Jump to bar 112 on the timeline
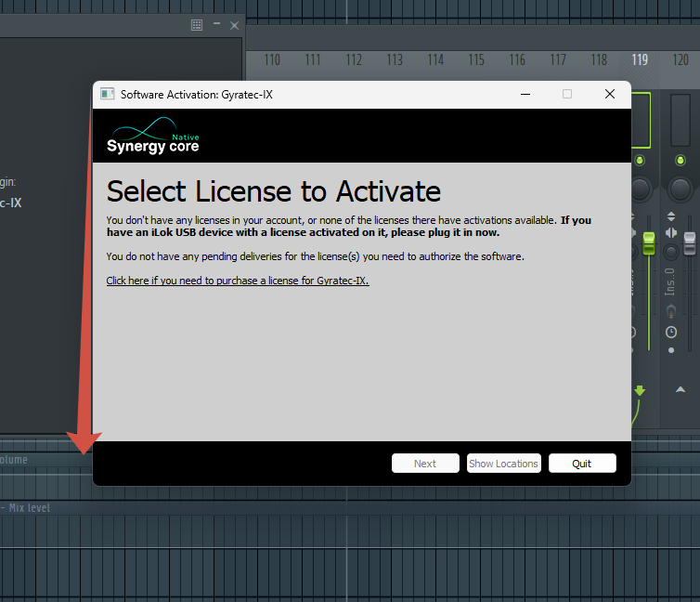 354,59
